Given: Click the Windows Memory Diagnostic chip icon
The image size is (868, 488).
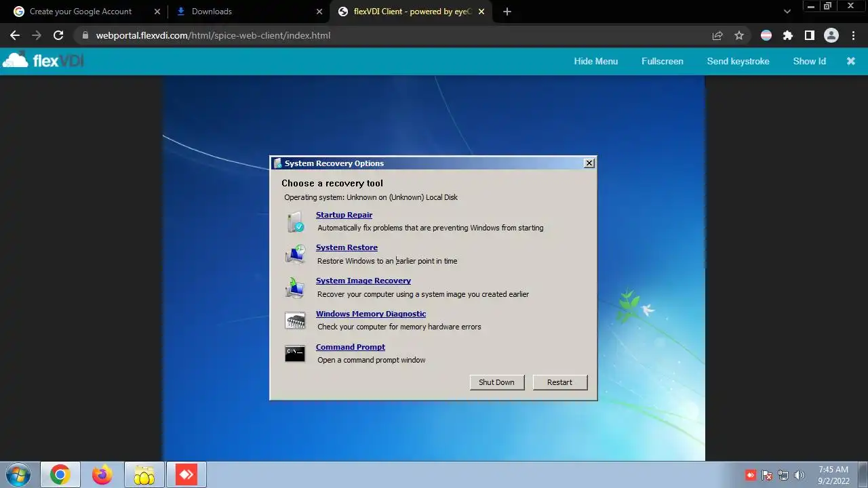Looking at the screenshot, I should [x=295, y=321].
